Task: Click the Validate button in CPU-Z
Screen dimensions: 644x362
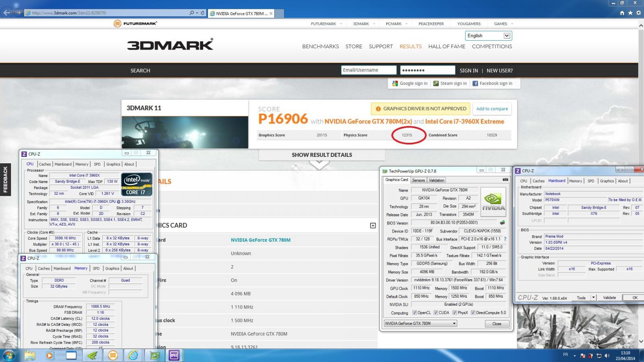Action: [609, 298]
